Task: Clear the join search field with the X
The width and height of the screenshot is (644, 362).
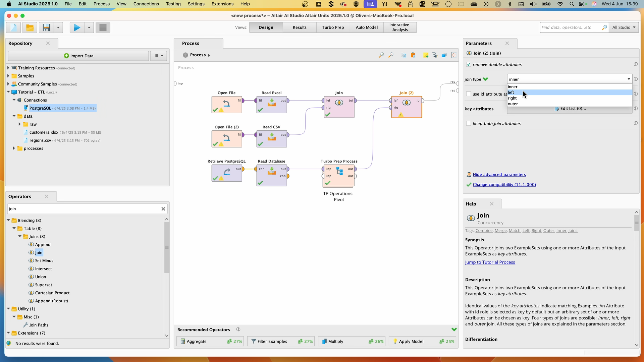Action: [163, 209]
